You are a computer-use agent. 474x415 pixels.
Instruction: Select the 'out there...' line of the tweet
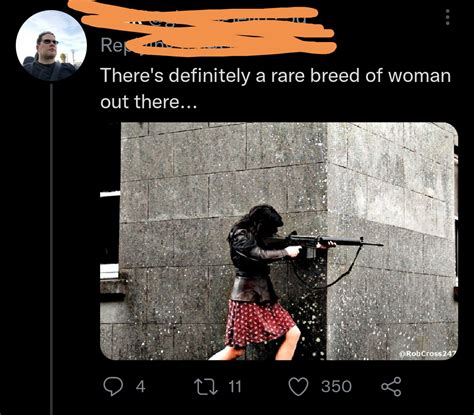coord(149,102)
